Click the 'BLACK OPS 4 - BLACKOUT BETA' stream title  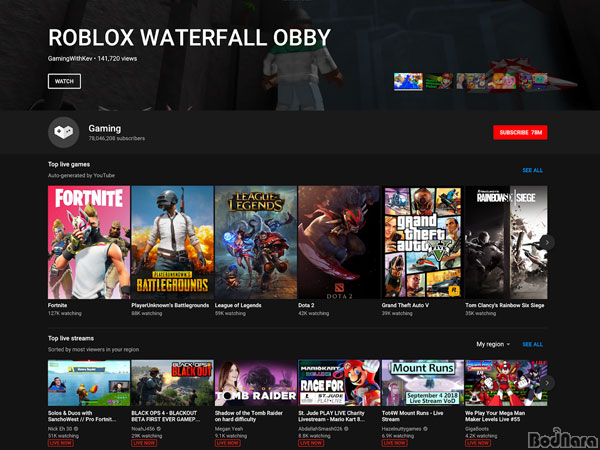point(166,416)
